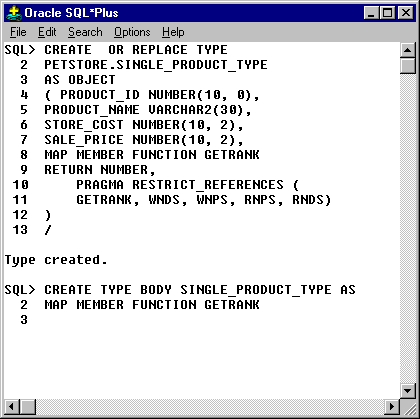Open the Search menu
This screenshot has height=419, width=420.
[85, 32]
